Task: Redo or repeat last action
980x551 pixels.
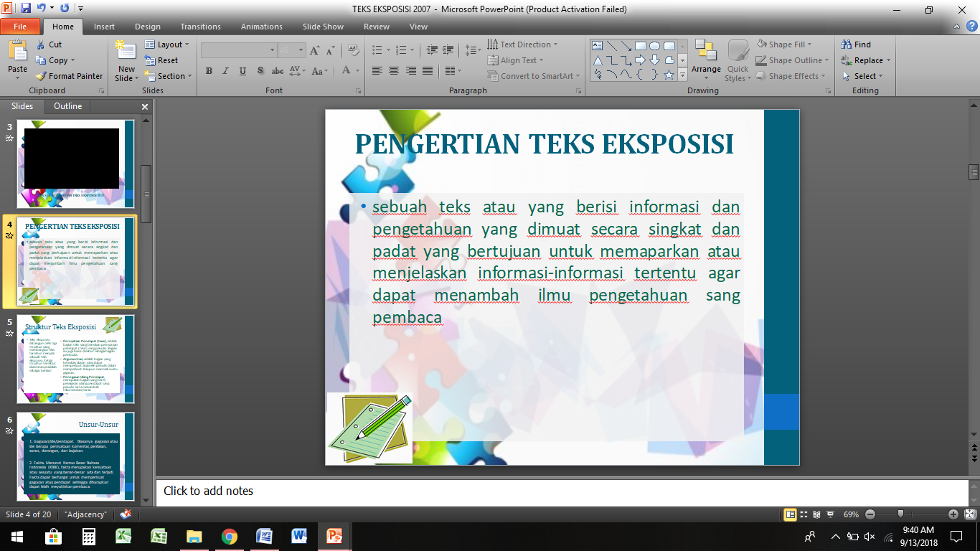Action: pos(65,9)
